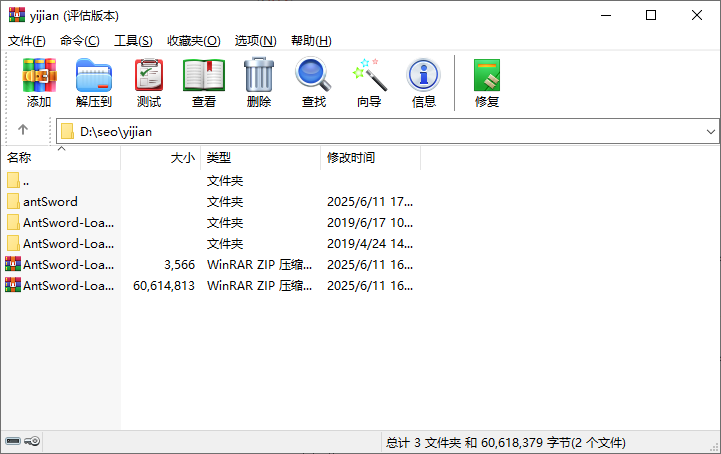Viewport: 721px width, 454px height.
Task: Maximize the yijian WinRAR window
Action: click(651, 15)
